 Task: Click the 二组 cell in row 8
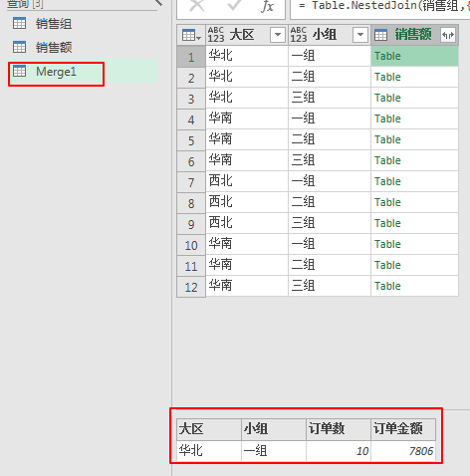click(330, 202)
